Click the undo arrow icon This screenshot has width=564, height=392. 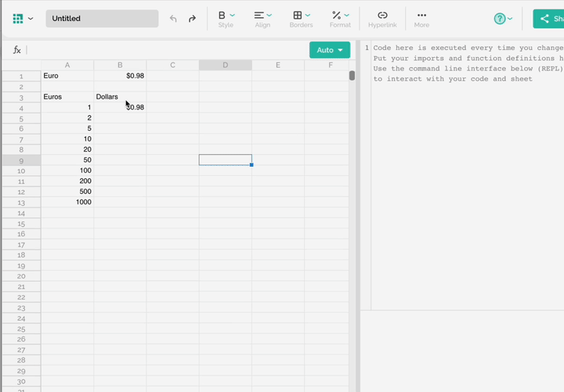[x=173, y=19]
